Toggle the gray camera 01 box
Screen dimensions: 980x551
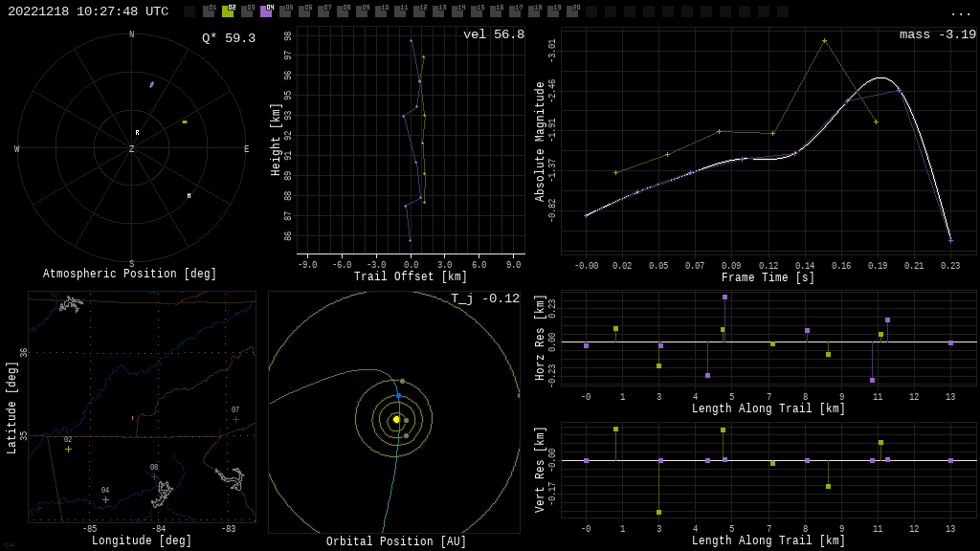pos(209,11)
